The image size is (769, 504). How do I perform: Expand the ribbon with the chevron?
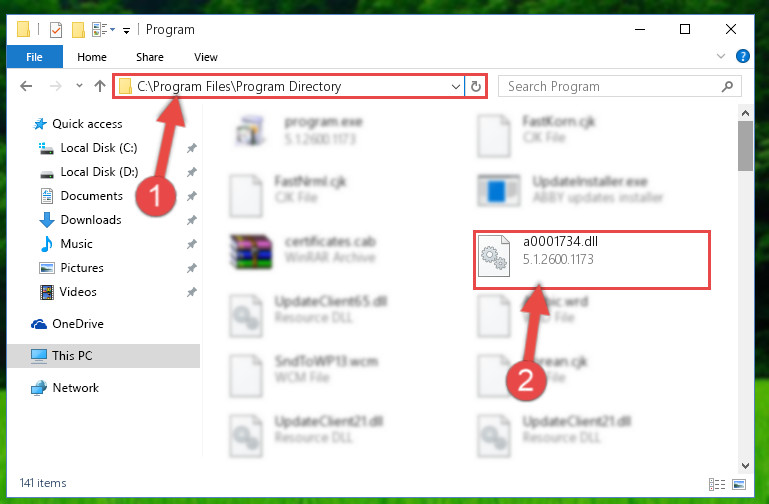click(721, 56)
